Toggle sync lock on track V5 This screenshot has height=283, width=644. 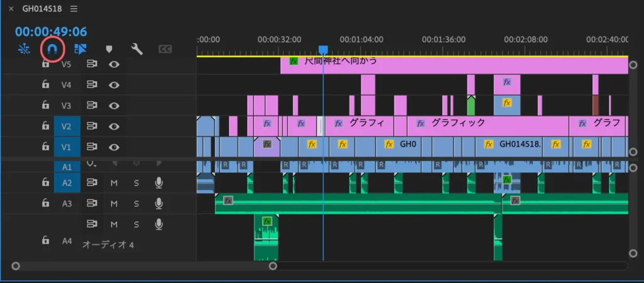tap(92, 64)
